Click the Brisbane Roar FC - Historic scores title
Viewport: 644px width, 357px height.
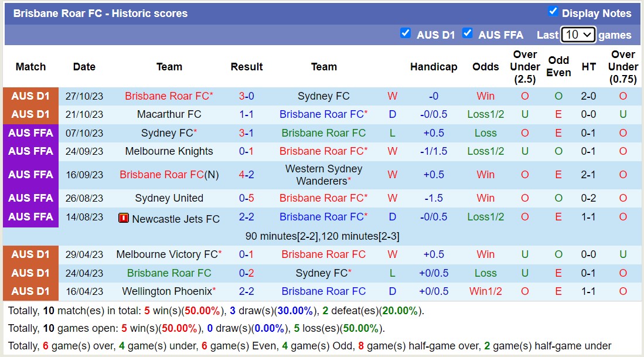coord(100,13)
